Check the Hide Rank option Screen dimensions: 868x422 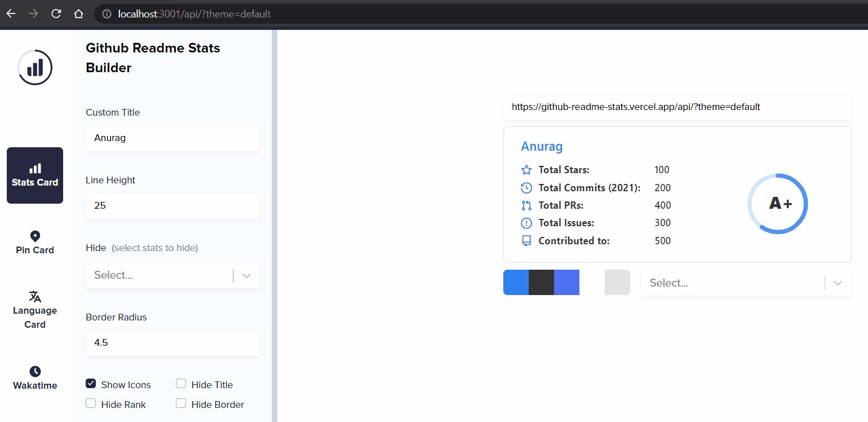91,403
